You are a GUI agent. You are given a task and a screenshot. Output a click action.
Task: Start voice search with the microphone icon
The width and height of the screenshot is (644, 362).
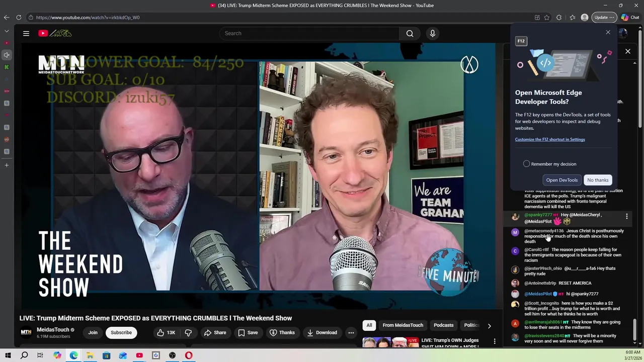pyautogui.click(x=432, y=33)
